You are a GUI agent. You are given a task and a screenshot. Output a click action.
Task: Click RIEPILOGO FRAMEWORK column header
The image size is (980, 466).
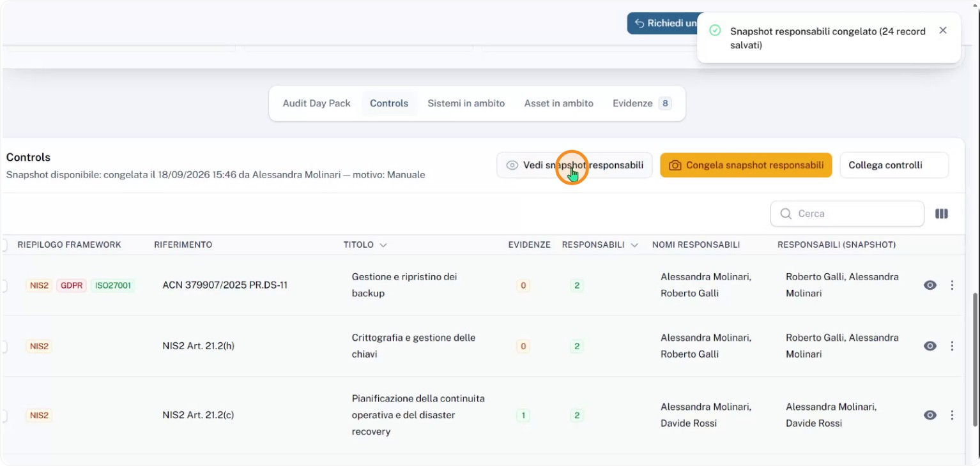point(69,245)
